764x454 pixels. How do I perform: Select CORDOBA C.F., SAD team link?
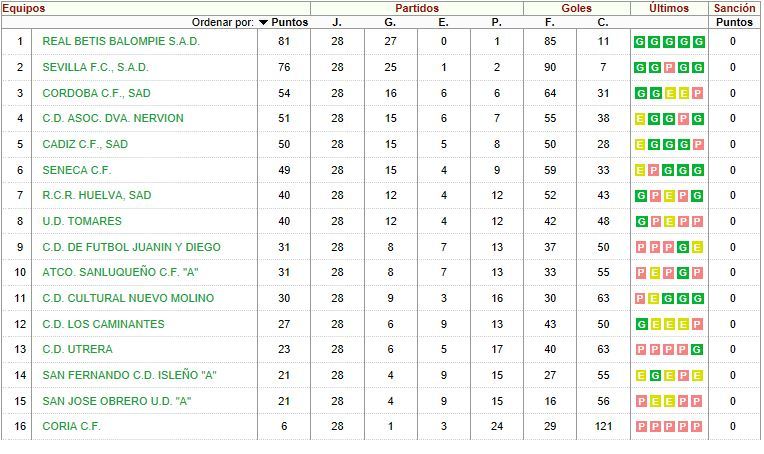[96, 93]
